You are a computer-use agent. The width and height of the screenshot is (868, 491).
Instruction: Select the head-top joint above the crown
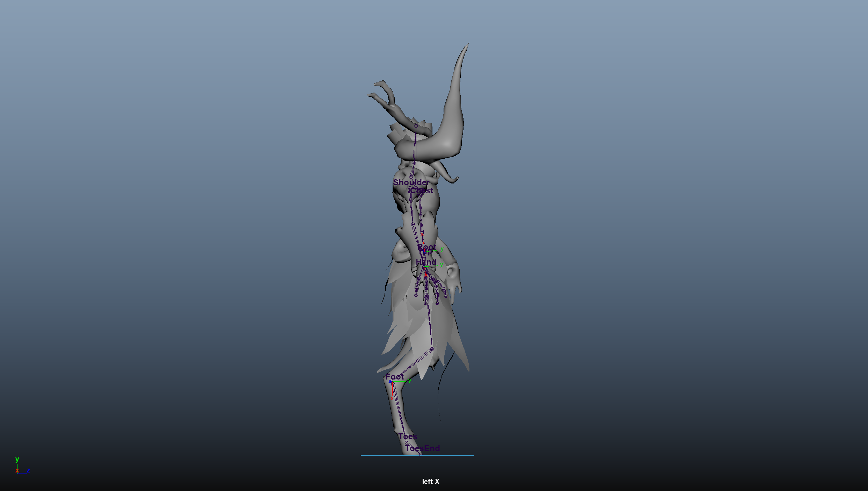click(416, 126)
